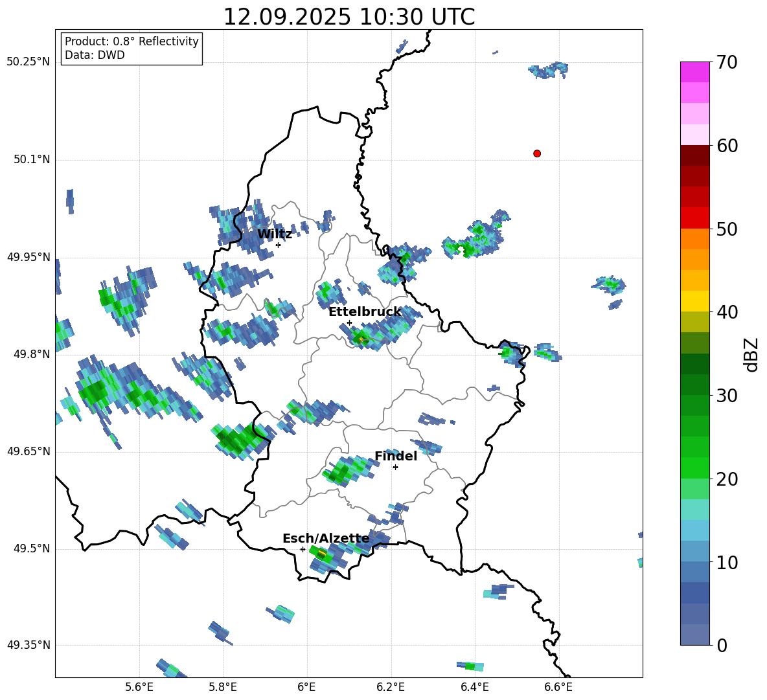Click the title '12.09.2025 10:30 UTC'
Image resolution: width=767 pixels, height=700 pixels.
pyautogui.click(x=349, y=17)
